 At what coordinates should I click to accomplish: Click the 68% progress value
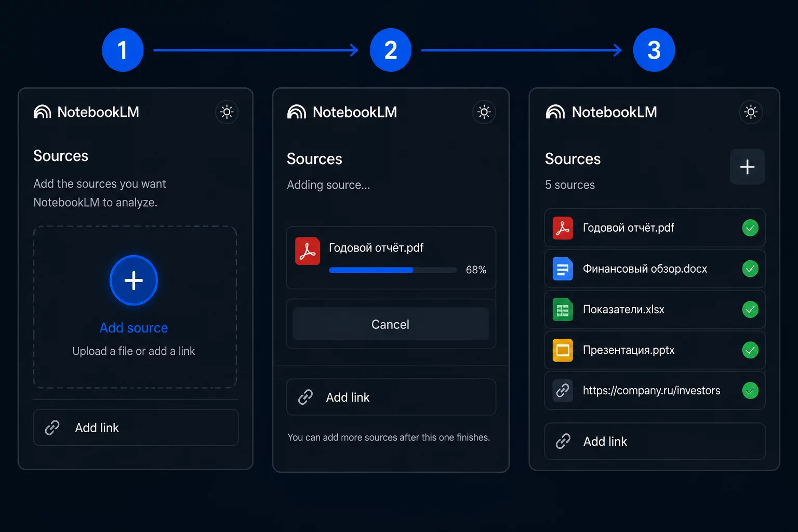coord(476,270)
